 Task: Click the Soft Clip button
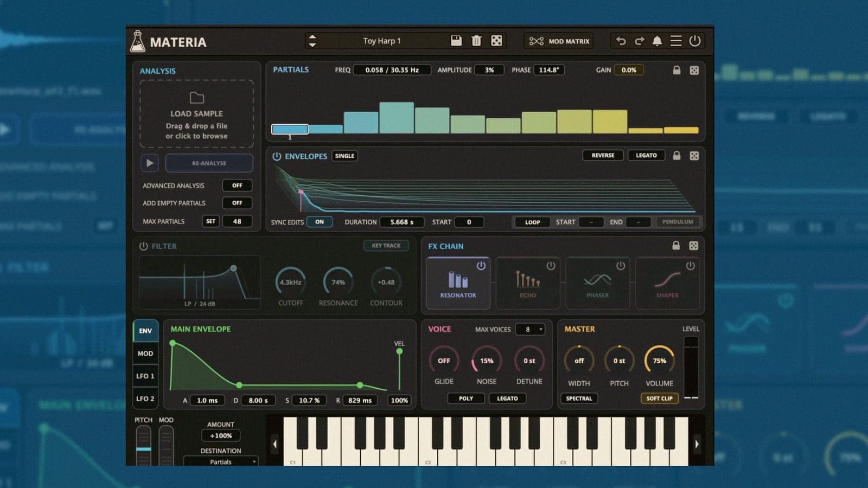[659, 398]
